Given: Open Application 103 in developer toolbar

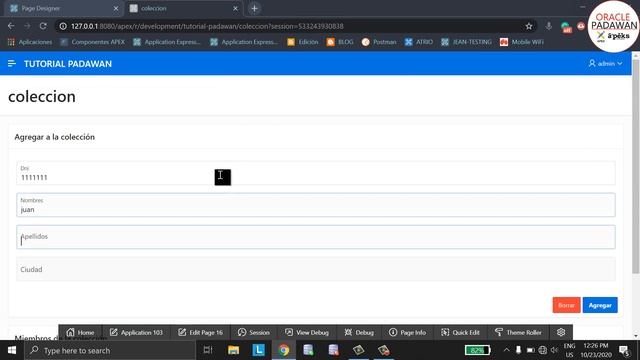Looking at the screenshot, I should (136, 332).
